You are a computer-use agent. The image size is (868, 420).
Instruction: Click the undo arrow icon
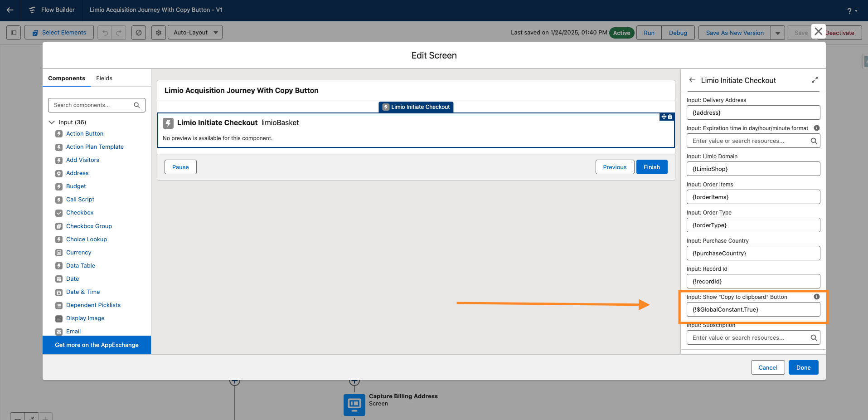click(x=105, y=33)
